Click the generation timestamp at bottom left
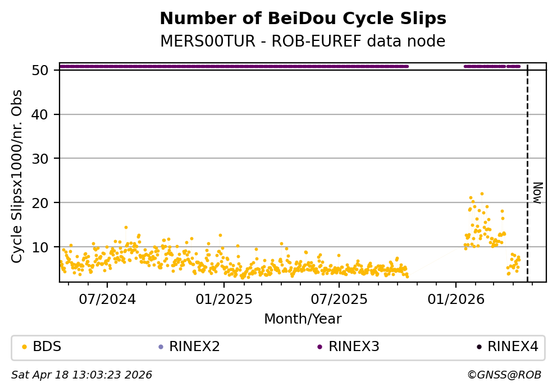Screen dimensions: 557x392 [x=82, y=375]
